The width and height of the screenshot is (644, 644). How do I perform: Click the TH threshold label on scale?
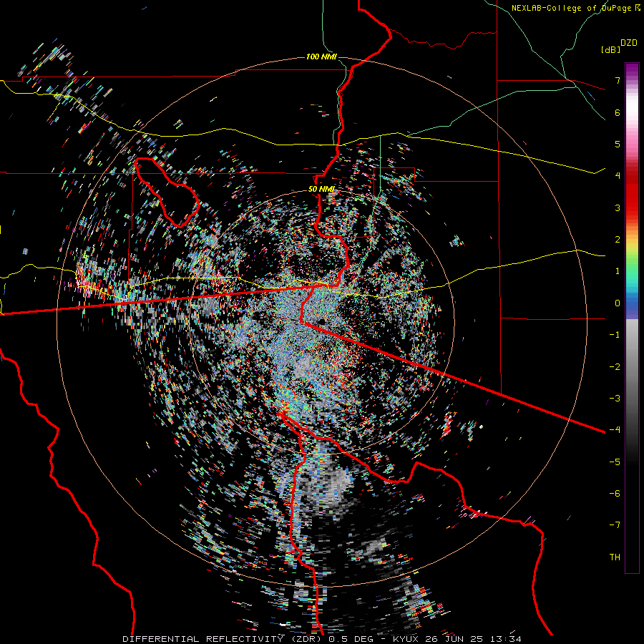615,557
